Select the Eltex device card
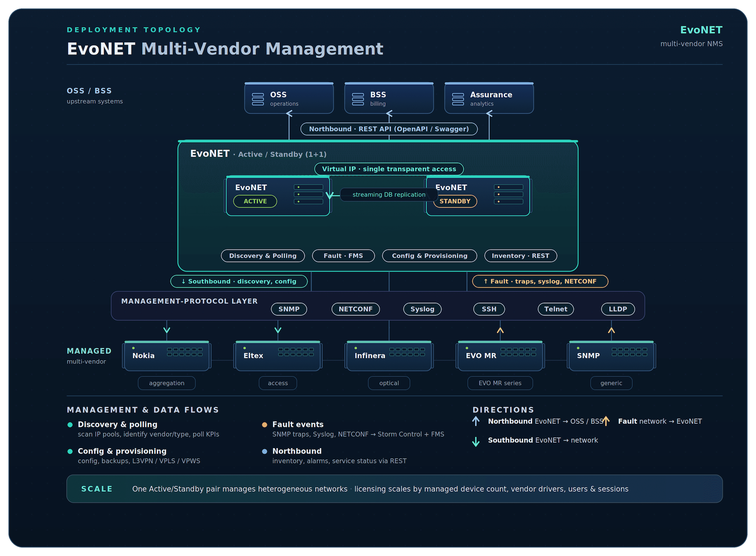This screenshot has height=556, width=756. click(278, 356)
